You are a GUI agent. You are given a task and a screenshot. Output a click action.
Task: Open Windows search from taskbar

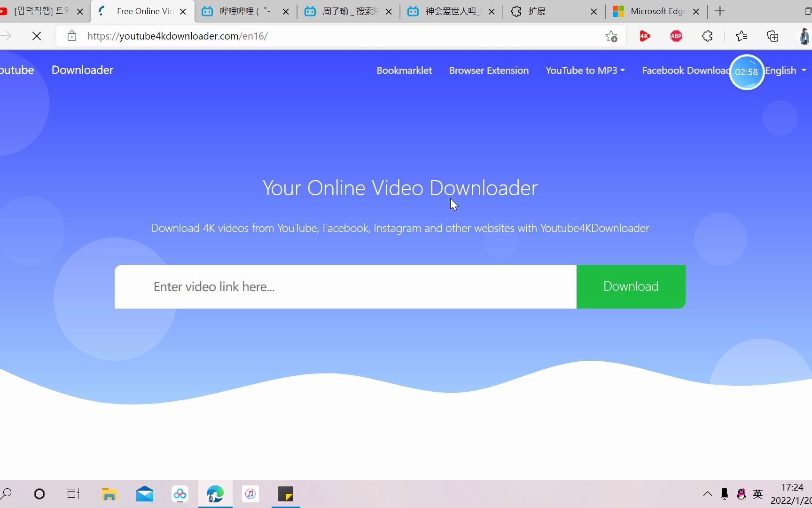tap(6, 494)
